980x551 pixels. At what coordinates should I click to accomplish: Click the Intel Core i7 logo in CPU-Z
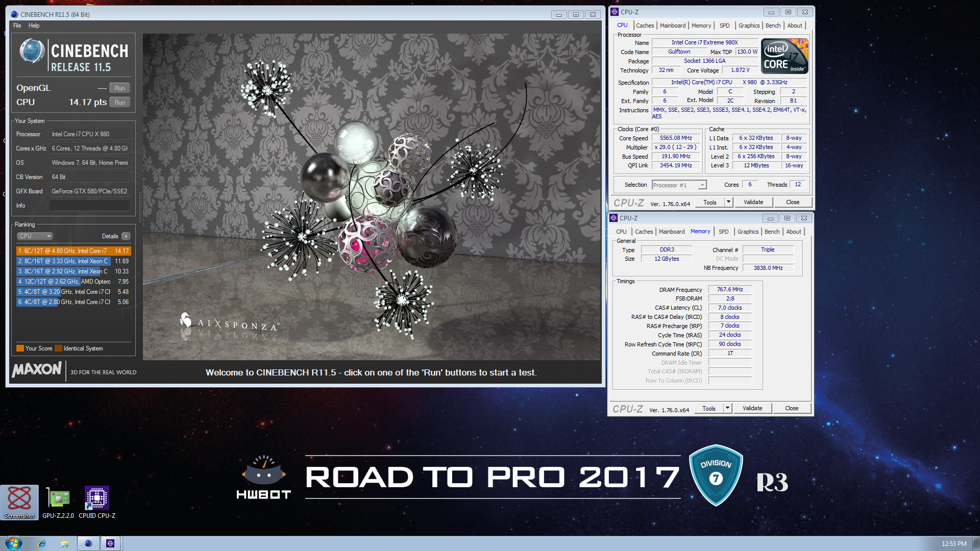[x=785, y=56]
